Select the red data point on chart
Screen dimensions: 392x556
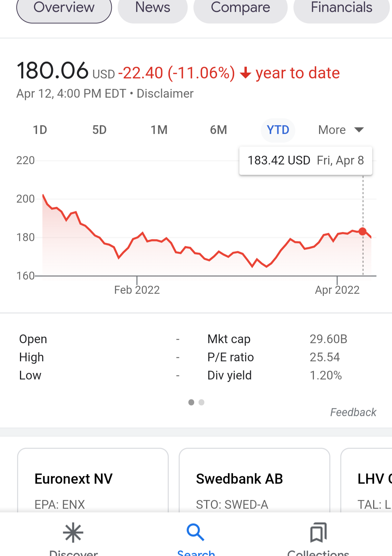pyautogui.click(x=363, y=231)
